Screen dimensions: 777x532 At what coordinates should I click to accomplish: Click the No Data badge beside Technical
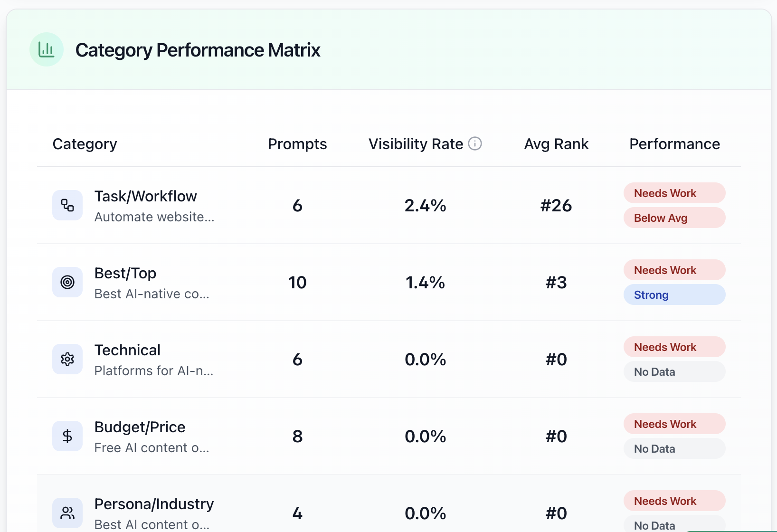(674, 371)
